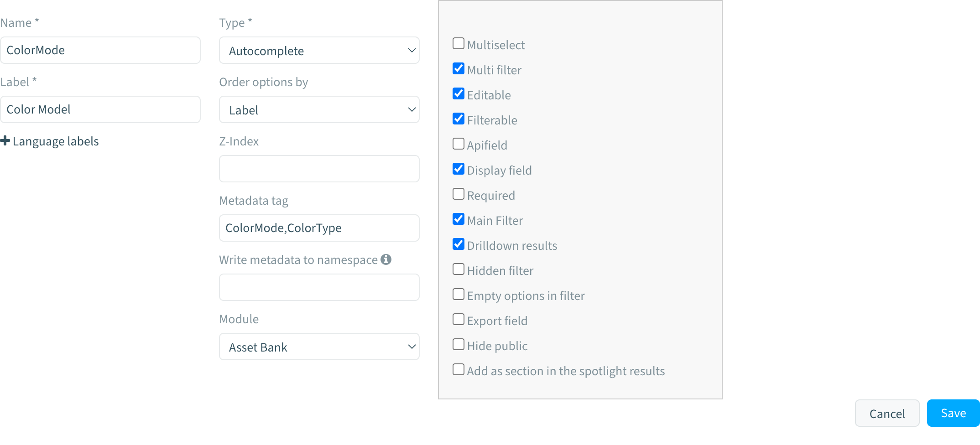Enable the Apifield option

(x=458, y=144)
